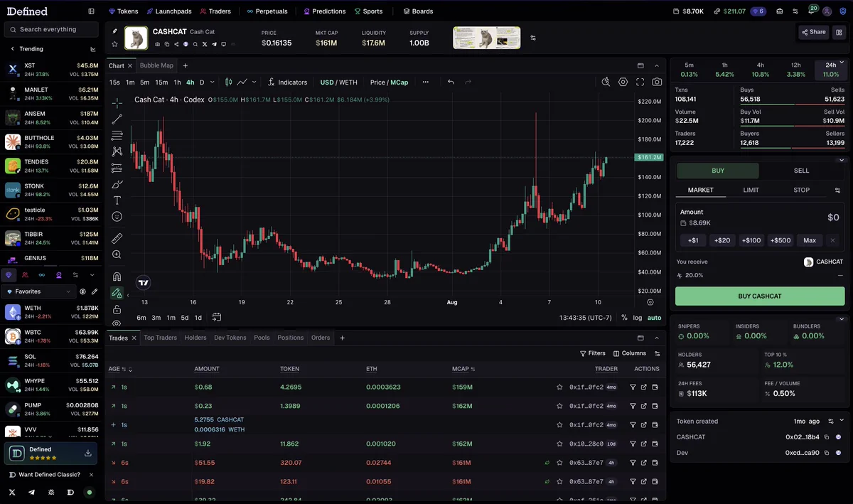
Task: Open the user profile avatar
Action: (x=827, y=11)
